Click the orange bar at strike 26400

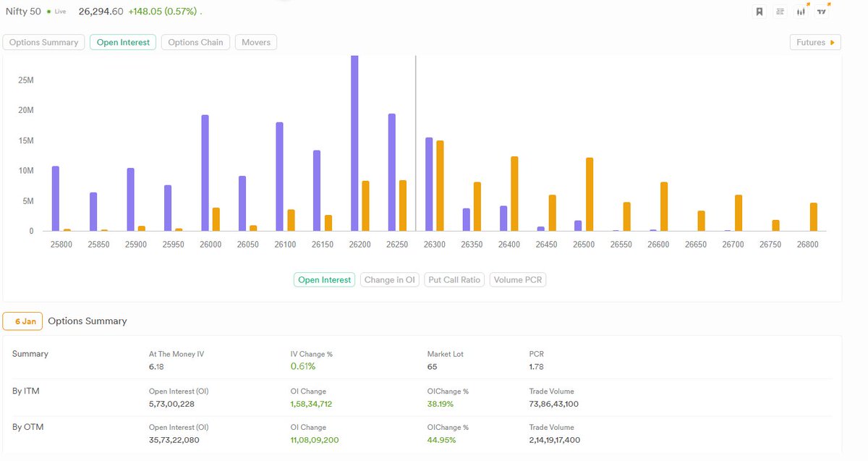pyautogui.click(x=514, y=194)
